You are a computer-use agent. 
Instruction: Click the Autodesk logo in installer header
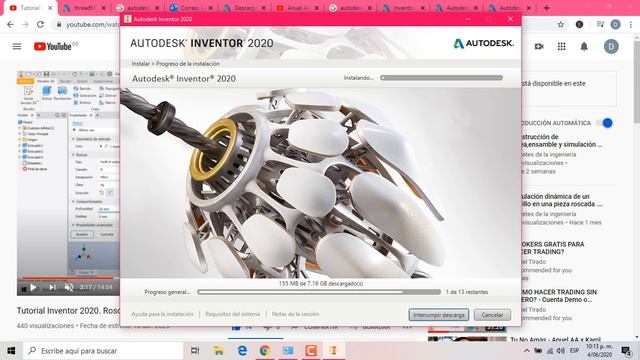click(x=483, y=43)
